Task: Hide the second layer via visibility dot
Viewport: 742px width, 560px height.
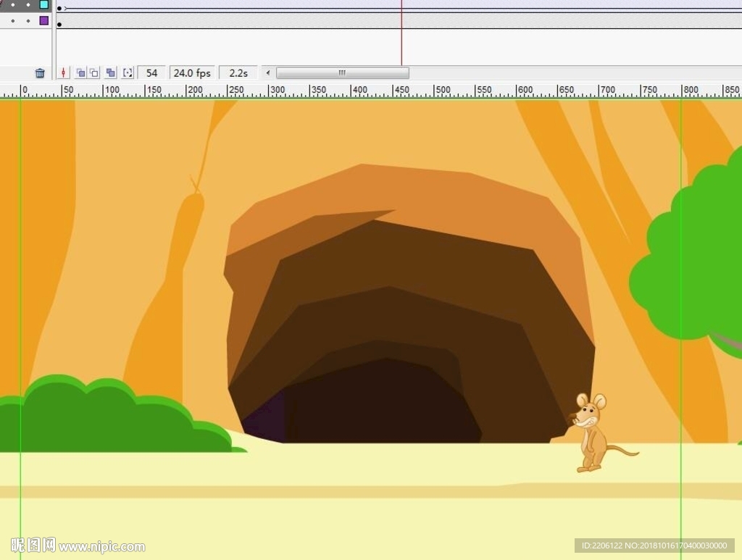Action: [13, 21]
